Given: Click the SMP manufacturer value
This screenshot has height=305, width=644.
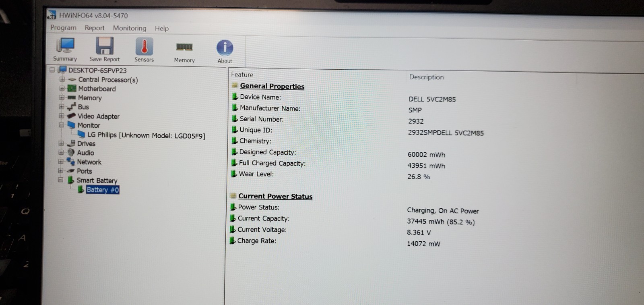Looking at the screenshot, I should [x=415, y=110].
